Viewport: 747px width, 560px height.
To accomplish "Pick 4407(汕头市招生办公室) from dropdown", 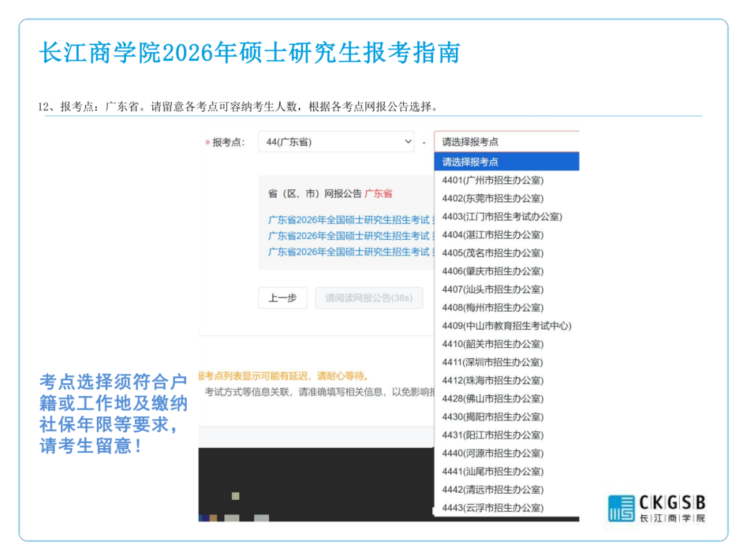I will pos(493,289).
